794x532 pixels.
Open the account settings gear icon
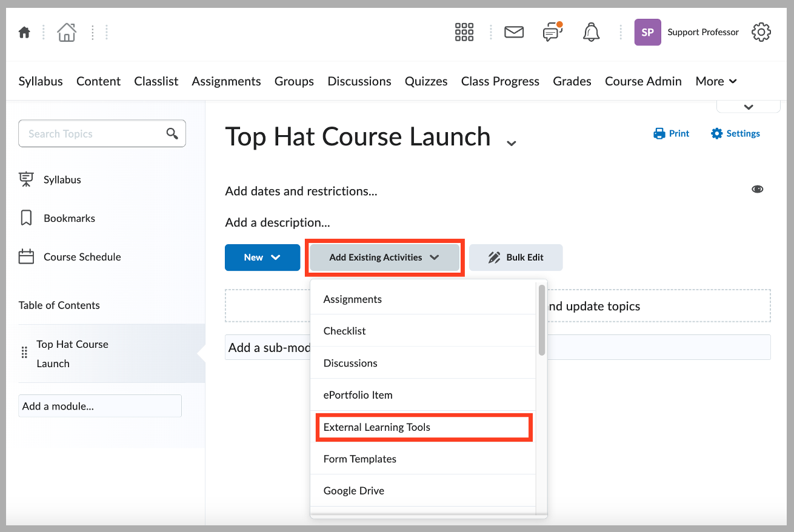tap(761, 32)
